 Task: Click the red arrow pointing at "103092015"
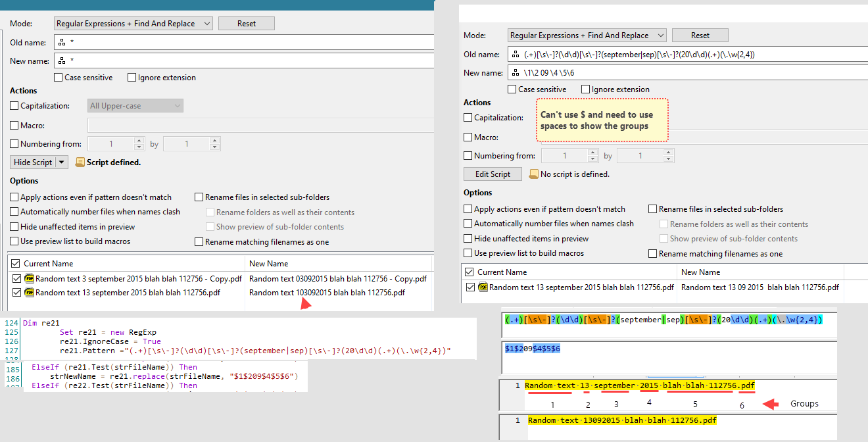pyautogui.click(x=304, y=303)
